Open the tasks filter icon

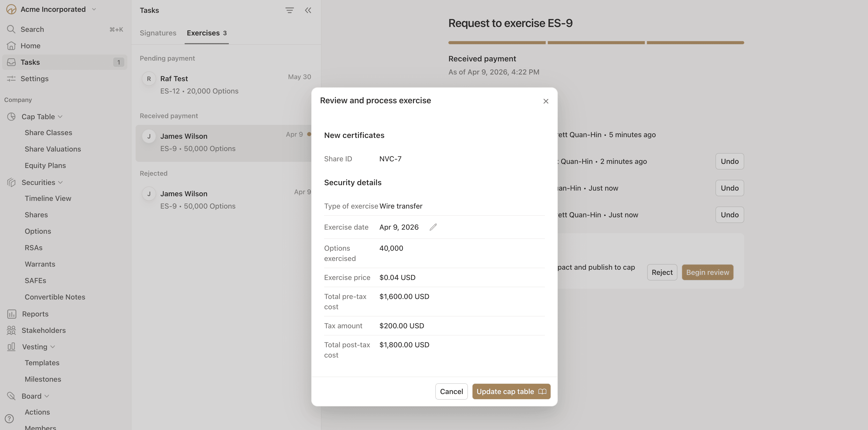coord(289,10)
